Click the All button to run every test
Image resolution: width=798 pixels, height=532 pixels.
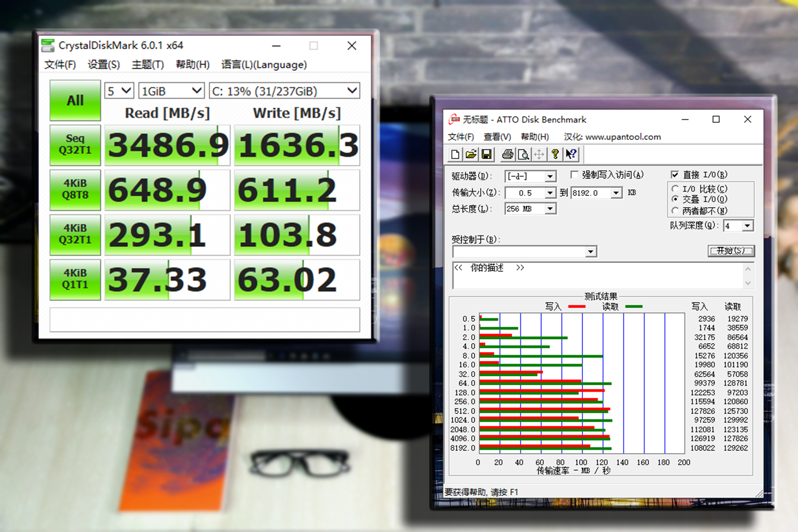point(75,101)
